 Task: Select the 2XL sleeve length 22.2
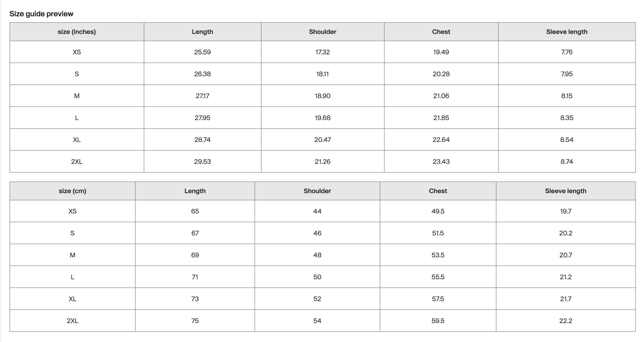pos(566,321)
